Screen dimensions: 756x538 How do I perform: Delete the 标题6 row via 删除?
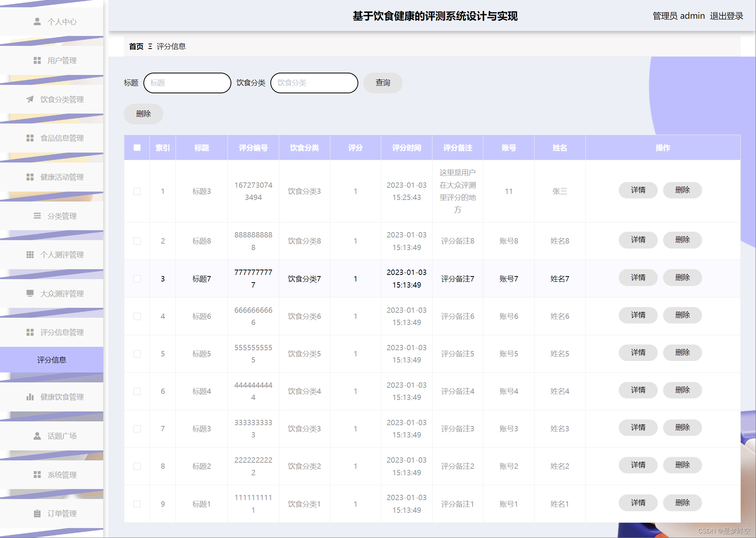click(x=682, y=315)
